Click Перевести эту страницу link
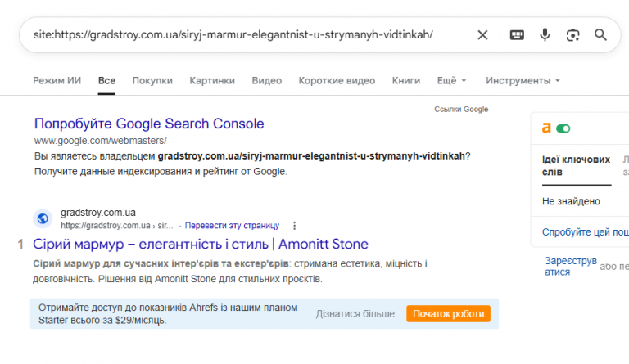Viewport: 629px width, 364px height. (x=232, y=226)
